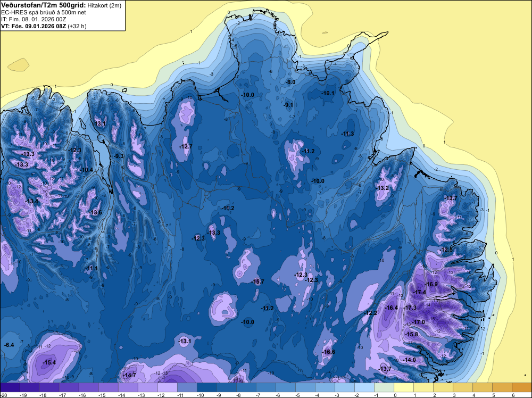Click the legend swatch between -19 and -18
The height and width of the screenshot is (398, 532).
click(29, 387)
